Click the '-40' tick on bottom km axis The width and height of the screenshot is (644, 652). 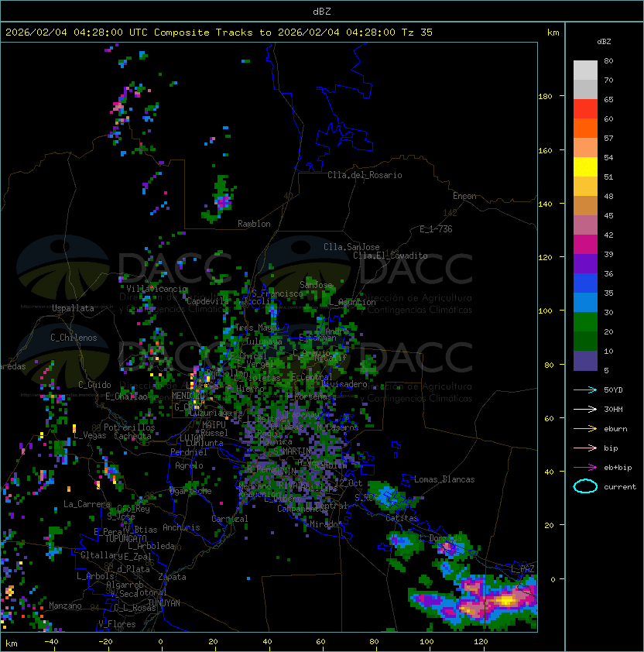click(51, 641)
